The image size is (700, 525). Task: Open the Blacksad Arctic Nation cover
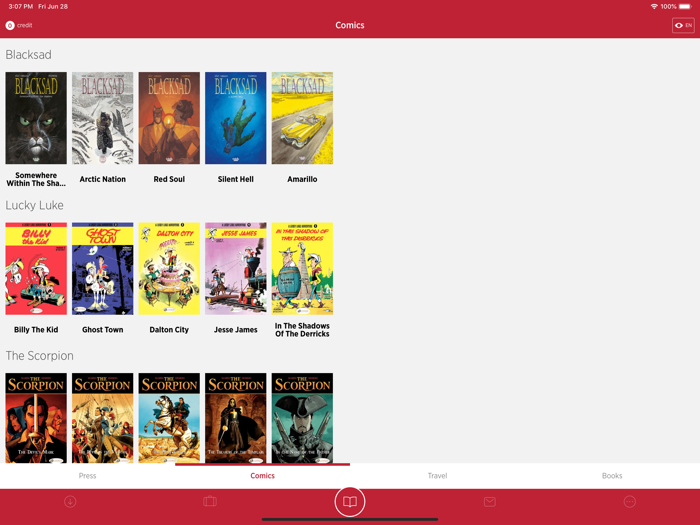(x=103, y=118)
